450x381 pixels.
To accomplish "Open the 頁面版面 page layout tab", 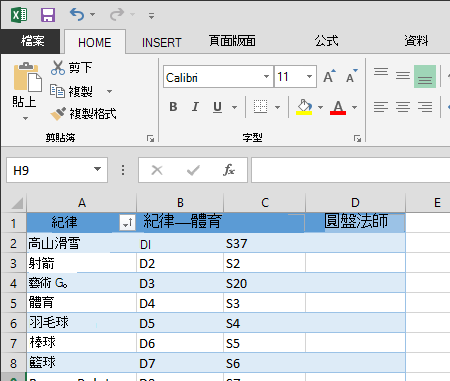I will pyautogui.click(x=232, y=41).
